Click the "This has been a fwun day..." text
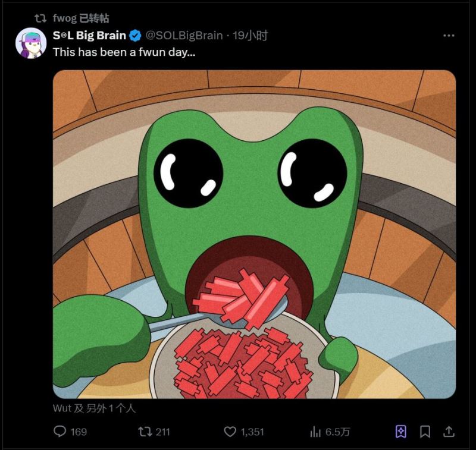Viewport: 476px width, 450px height. click(124, 52)
